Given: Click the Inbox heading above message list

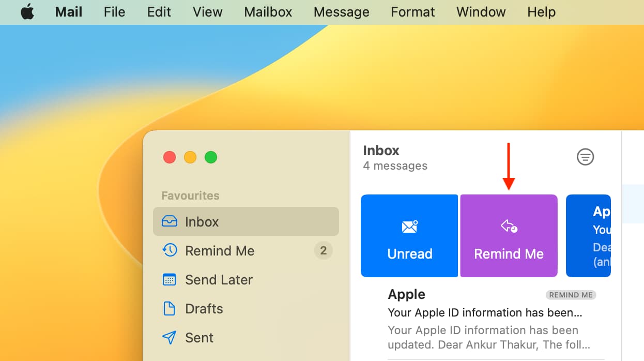Looking at the screenshot, I should coord(381,151).
